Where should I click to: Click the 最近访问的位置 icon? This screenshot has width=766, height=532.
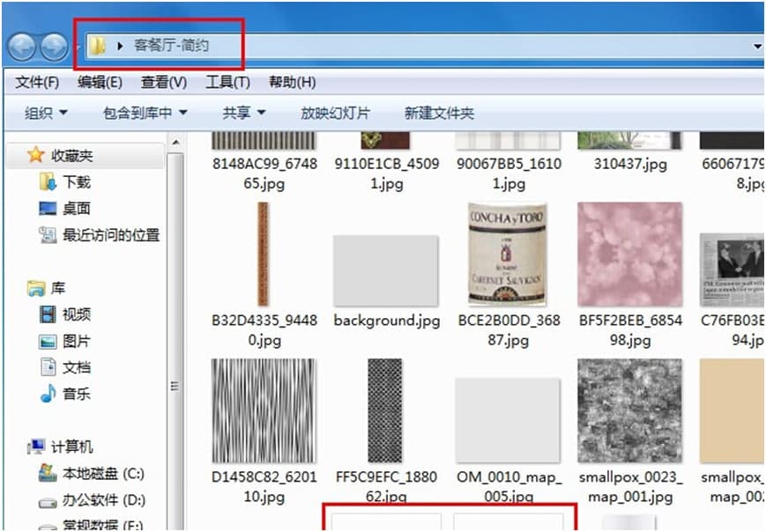pos(48,235)
